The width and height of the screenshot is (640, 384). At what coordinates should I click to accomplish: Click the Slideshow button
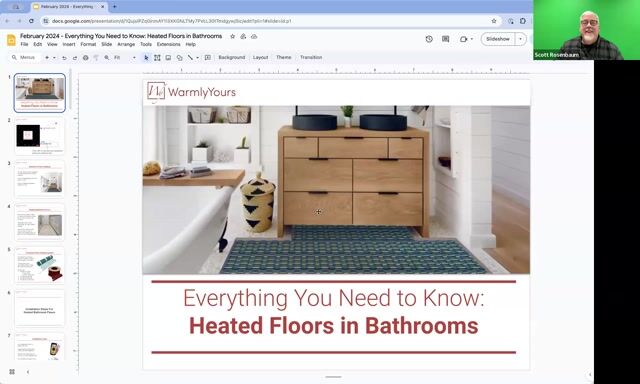pos(498,39)
